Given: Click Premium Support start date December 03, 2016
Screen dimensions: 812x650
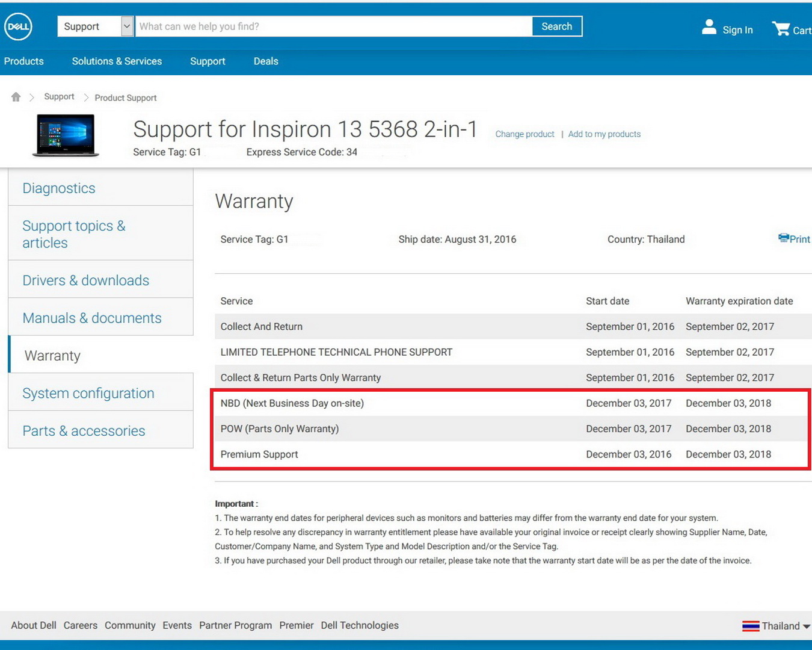Looking at the screenshot, I should 629,454.
